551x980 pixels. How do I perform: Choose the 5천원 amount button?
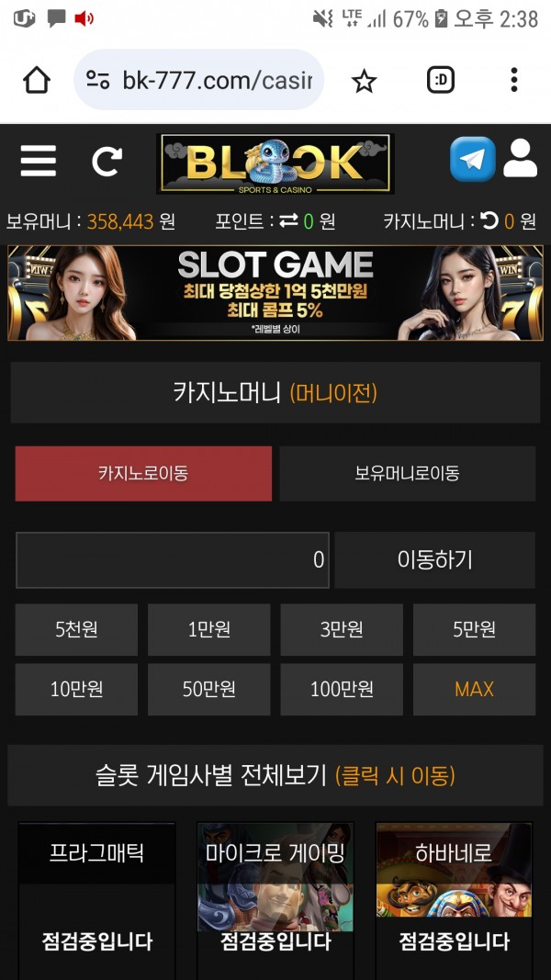click(x=76, y=629)
